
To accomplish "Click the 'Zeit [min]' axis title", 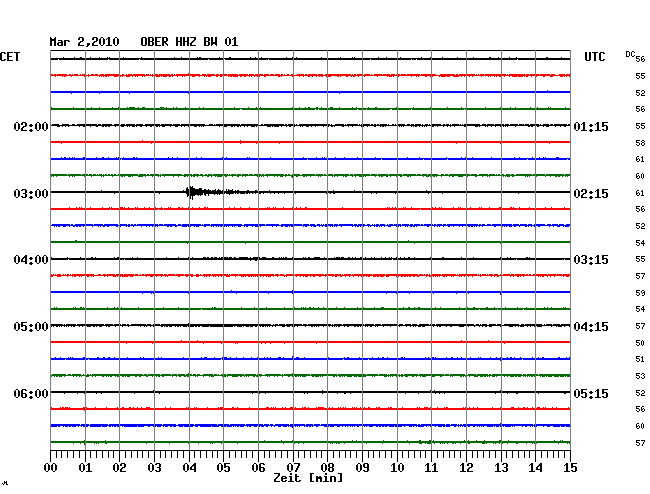I will (308, 478).
